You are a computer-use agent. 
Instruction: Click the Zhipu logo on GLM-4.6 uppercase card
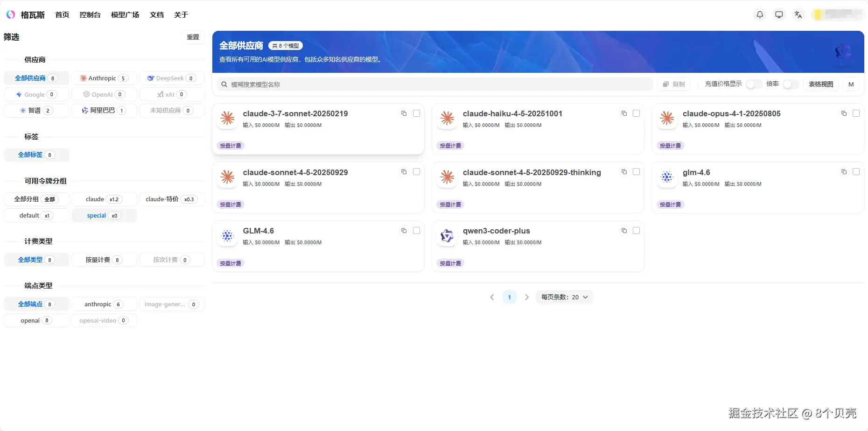tap(227, 236)
